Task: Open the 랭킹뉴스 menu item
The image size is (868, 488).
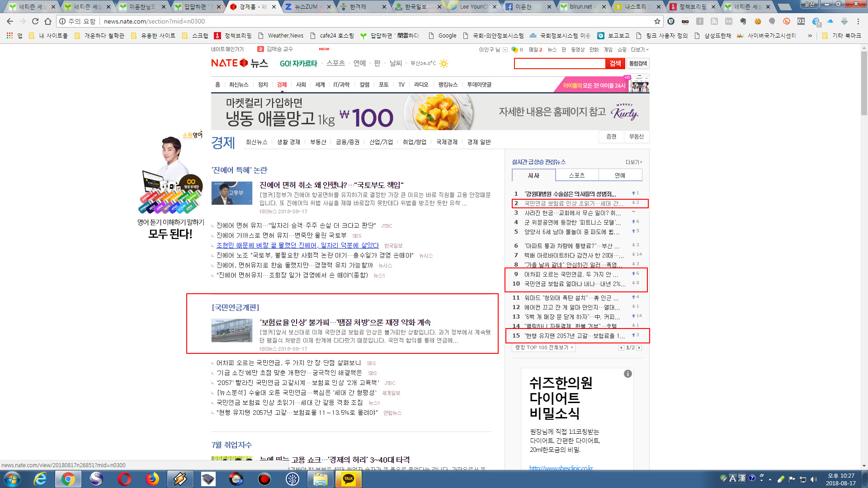Action: tap(448, 84)
